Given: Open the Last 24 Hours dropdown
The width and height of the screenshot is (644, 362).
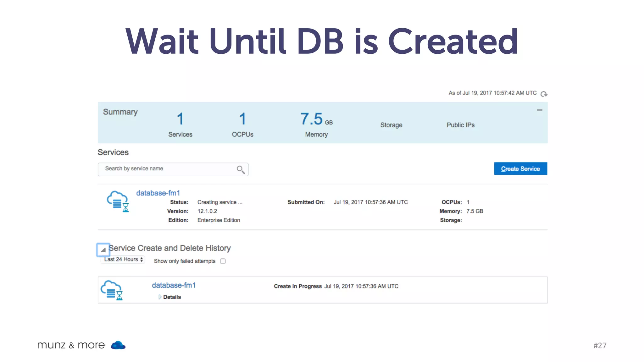Looking at the screenshot, I should click(123, 260).
